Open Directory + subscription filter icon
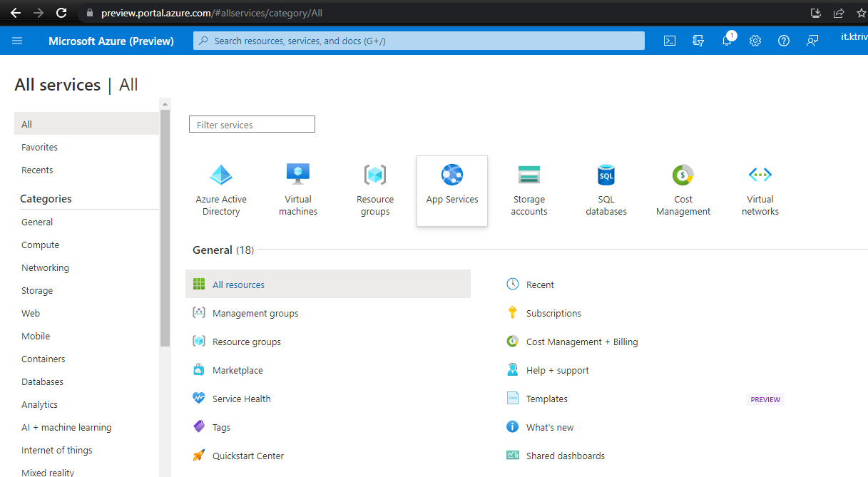Screen dimensions: 868x477 (x=698, y=41)
